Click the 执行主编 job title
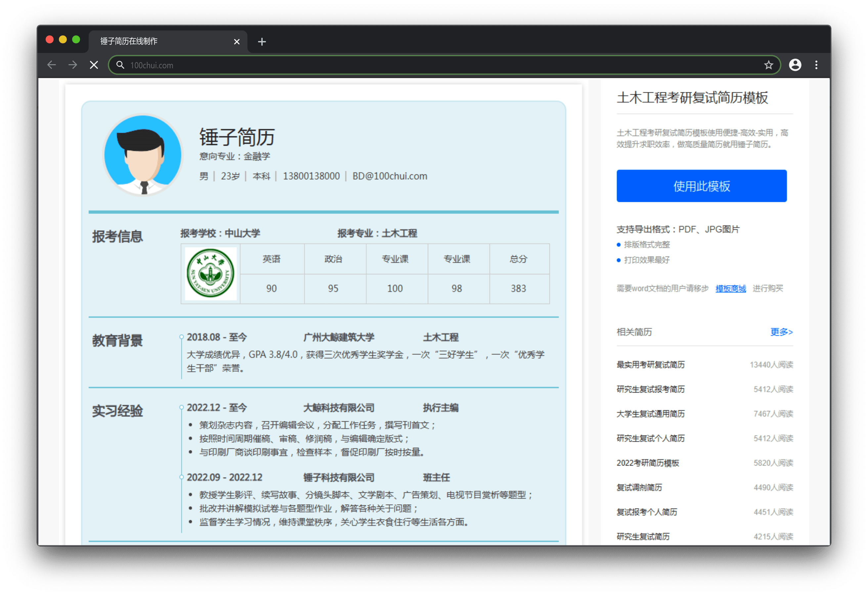This screenshot has height=595, width=868. (x=440, y=408)
